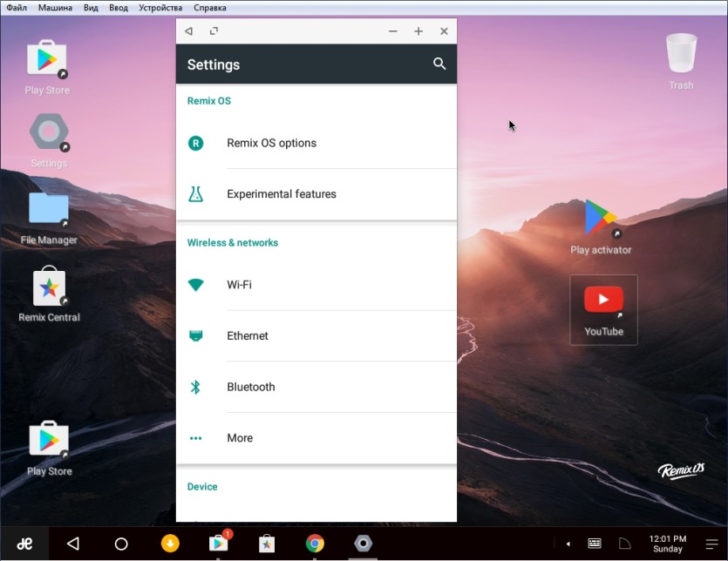Open the File Manager desktop folder icon
The height and width of the screenshot is (561, 728).
click(x=49, y=209)
